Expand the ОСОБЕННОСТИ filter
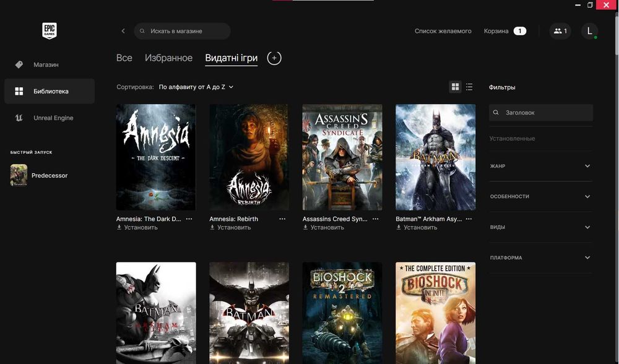The width and height of the screenshot is (619, 364). [x=540, y=196]
